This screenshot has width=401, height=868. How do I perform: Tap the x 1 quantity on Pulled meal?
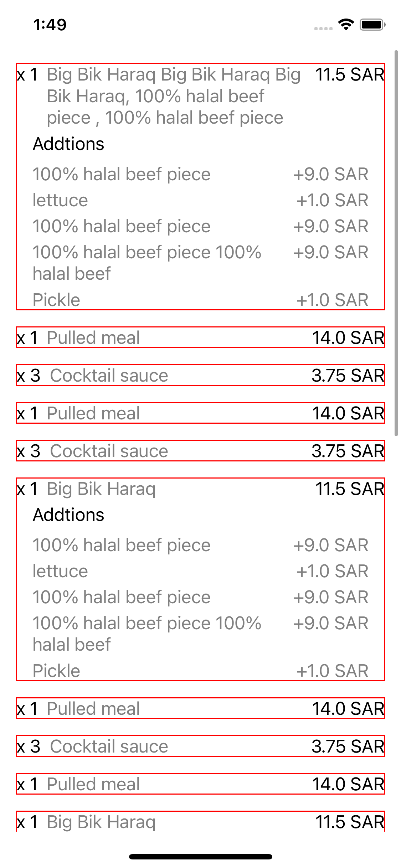[x=28, y=337]
